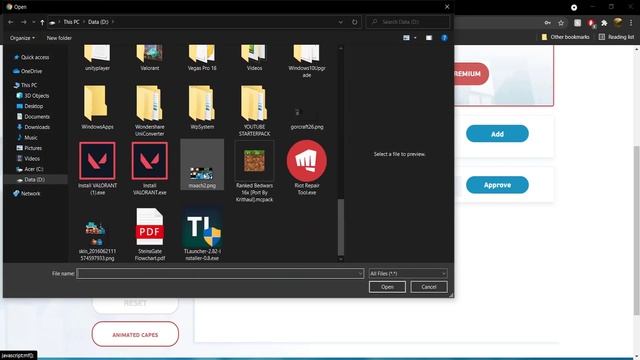The height and width of the screenshot is (360, 640).
Task: Open the browser Reading list
Action: click(616, 37)
